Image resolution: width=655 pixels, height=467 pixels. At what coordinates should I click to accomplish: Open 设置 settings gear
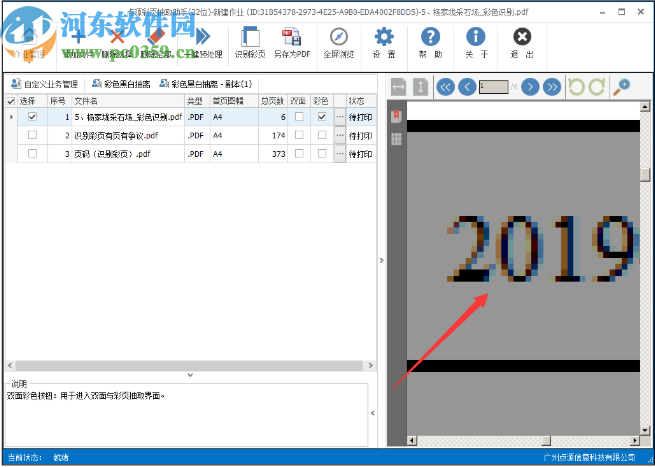384,37
